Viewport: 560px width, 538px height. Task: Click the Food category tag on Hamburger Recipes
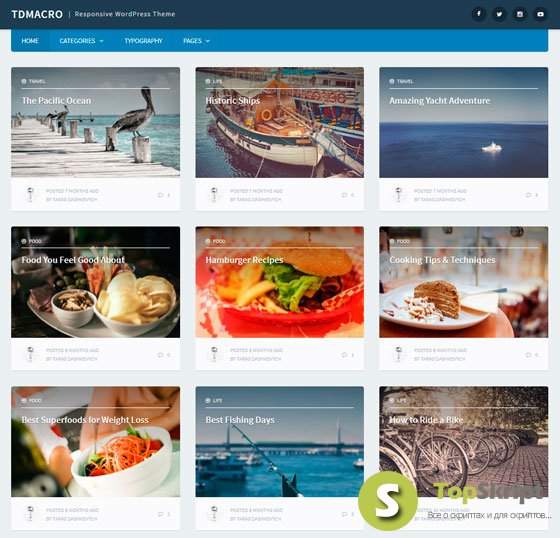(215, 241)
